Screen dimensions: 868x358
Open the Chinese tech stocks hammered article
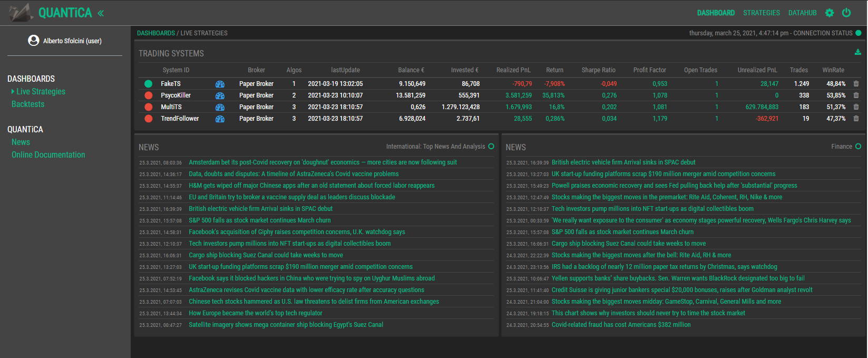pyautogui.click(x=314, y=302)
